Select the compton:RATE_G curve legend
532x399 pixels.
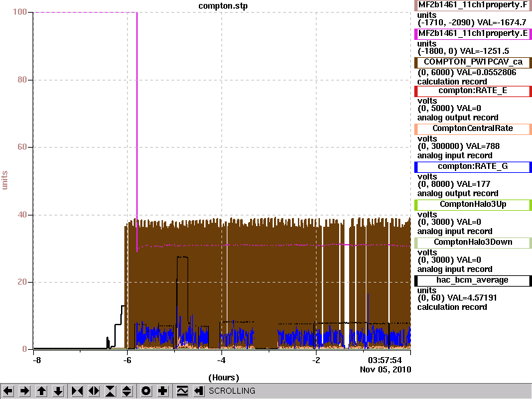(473, 167)
